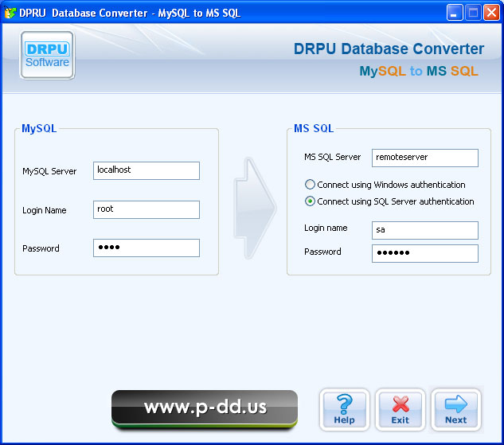Close the Database Converter window
Screen dimensions: 504x445
(x=492, y=13)
